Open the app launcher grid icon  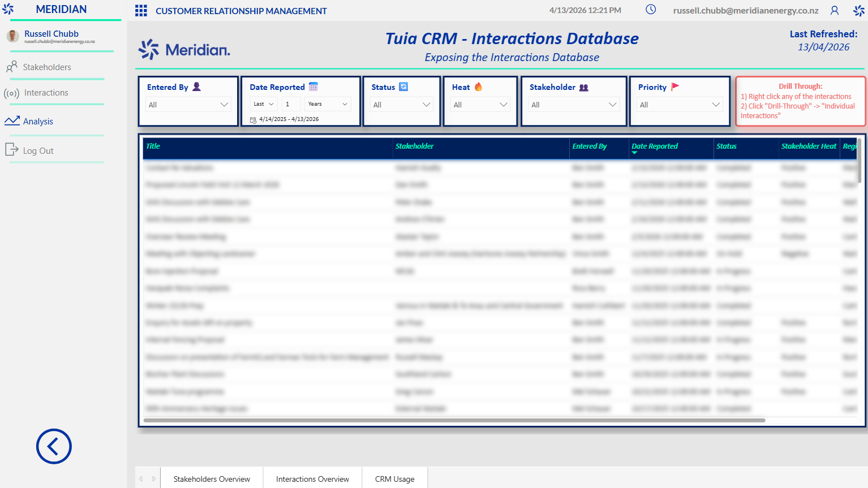[x=141, y=11]
